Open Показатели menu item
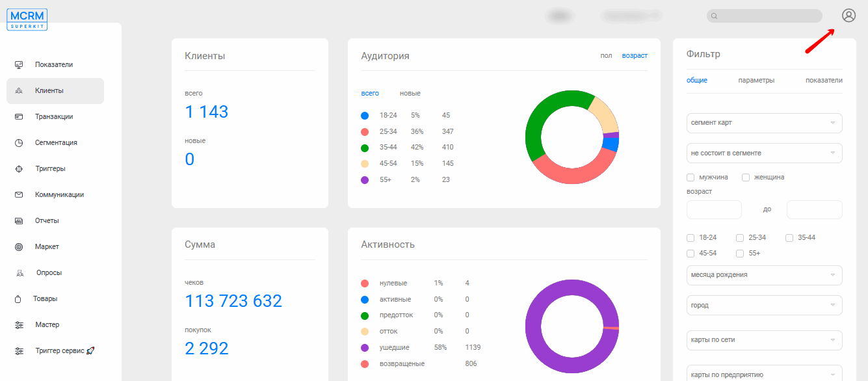The height and width of the screenshot is (381, 868). (x=54, y=65)
